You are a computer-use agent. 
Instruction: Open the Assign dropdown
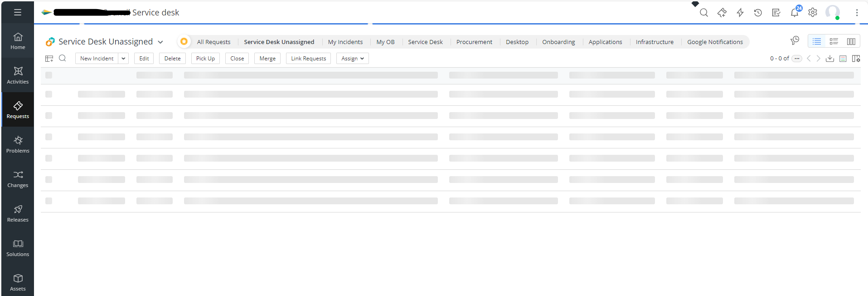[x=352, y=59]
